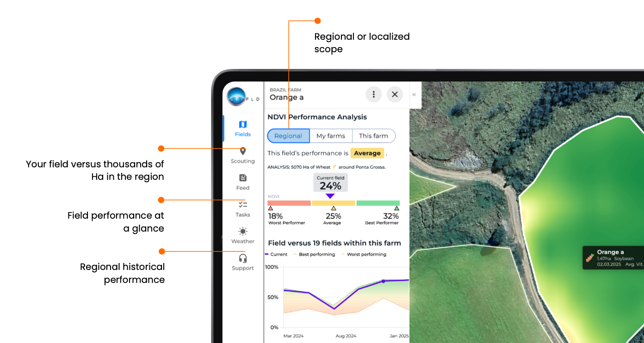The image size is (644, 343).
Task: Toggle the Best performing legend entry
Action: point(314,254)
